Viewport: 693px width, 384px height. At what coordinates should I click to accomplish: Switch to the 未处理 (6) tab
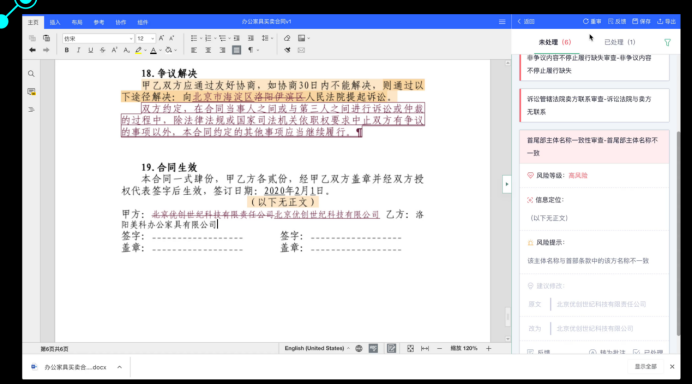tap(555, 42)
